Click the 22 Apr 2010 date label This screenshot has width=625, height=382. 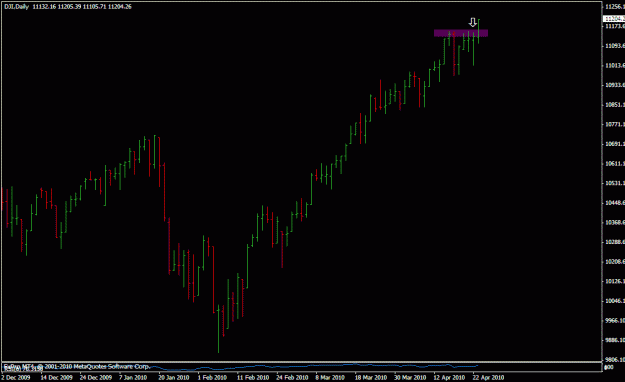pos(488,377)
